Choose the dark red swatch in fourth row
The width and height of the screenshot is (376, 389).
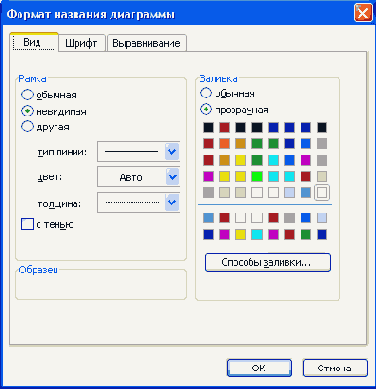(x=306, y=176)
